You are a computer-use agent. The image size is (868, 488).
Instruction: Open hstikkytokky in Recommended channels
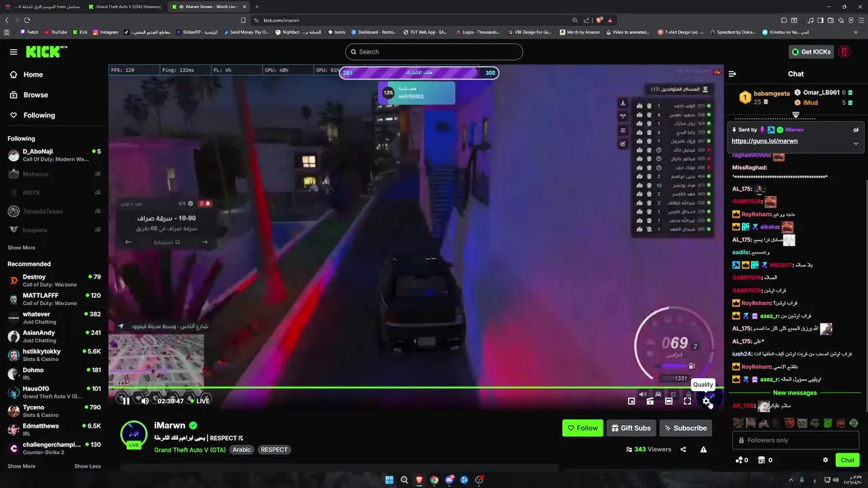pos(54,355)
